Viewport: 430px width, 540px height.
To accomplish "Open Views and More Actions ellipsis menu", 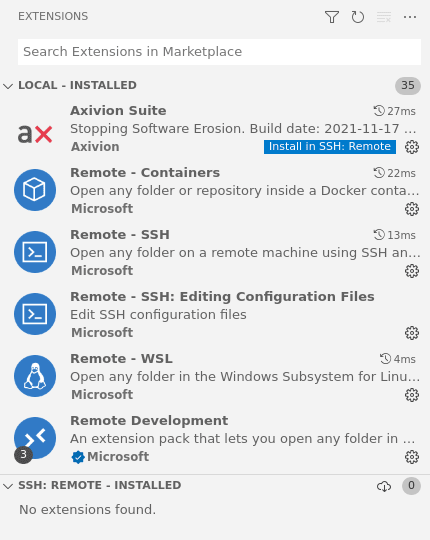I will pos(410,17).
